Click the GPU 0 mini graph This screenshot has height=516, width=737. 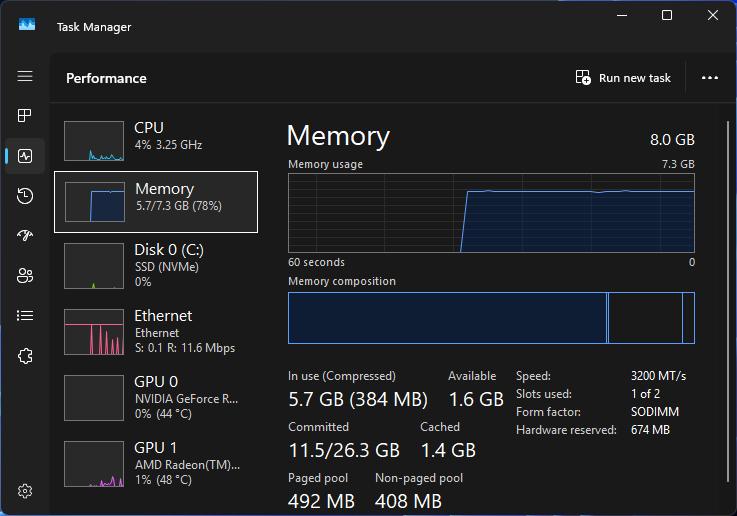pos(94,398)
